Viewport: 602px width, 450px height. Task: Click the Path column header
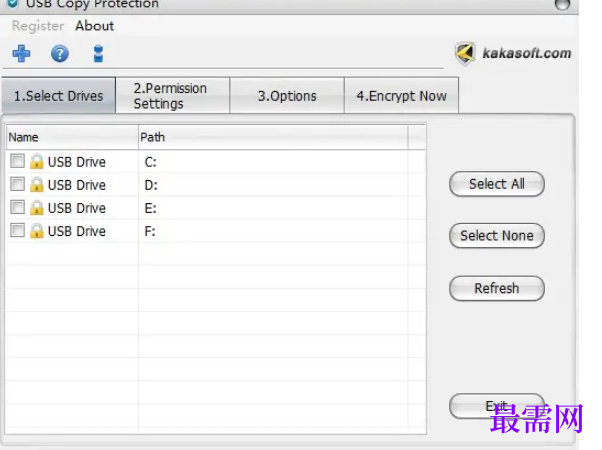(273, 137)
